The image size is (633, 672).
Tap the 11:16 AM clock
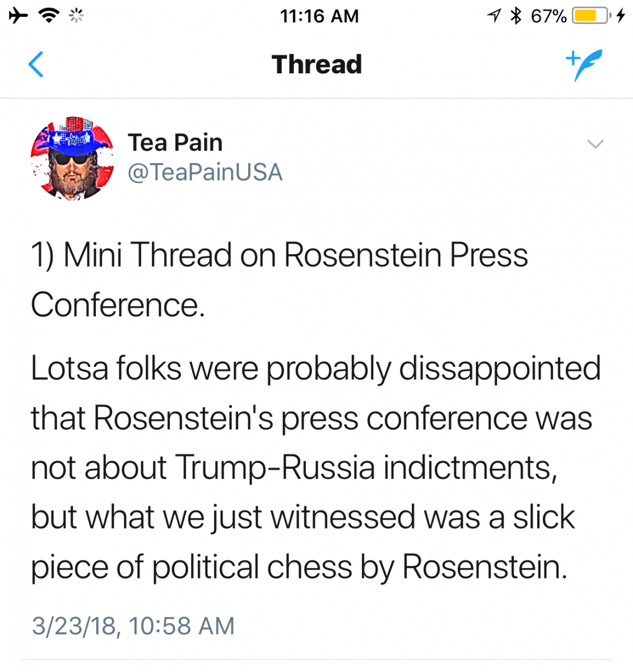[x=319, y=16]
